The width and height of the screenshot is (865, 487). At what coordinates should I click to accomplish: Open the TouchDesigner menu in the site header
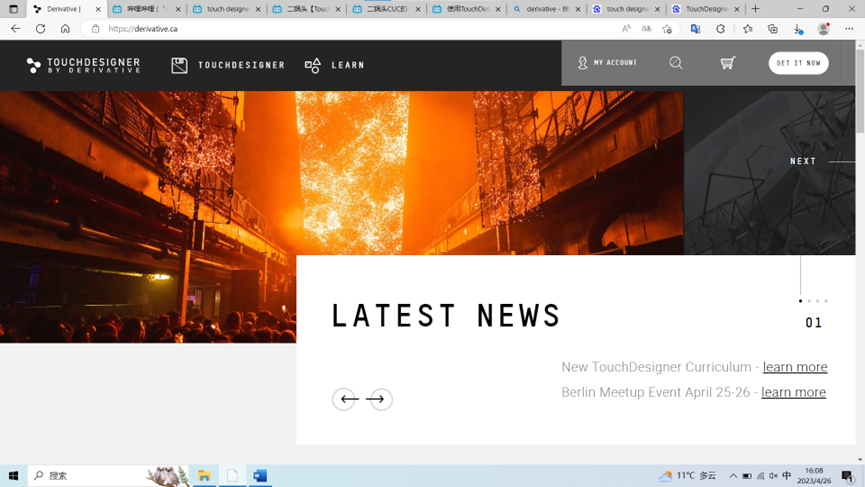click(x=228, y=65)
